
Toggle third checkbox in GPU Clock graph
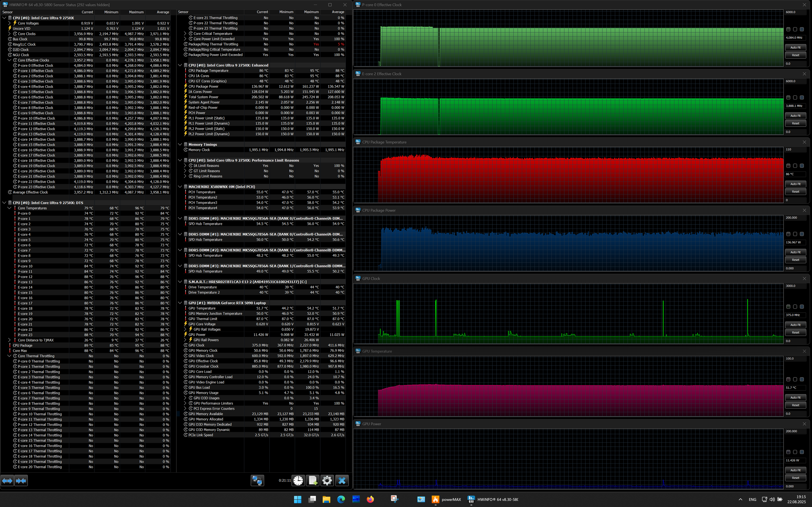point(802,306)
